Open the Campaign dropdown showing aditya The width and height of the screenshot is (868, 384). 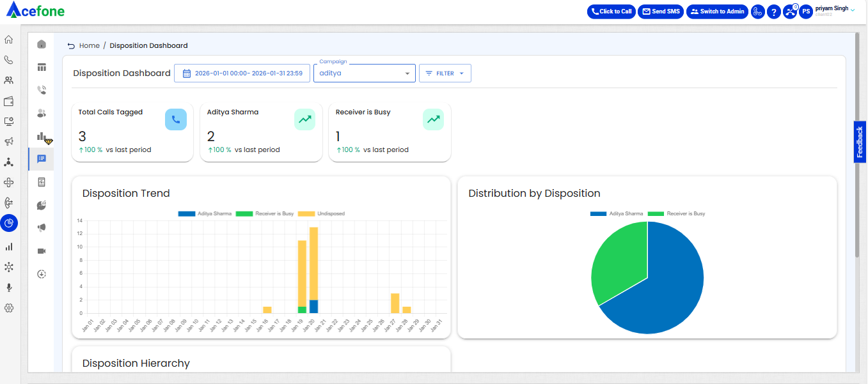coord(365,73)
